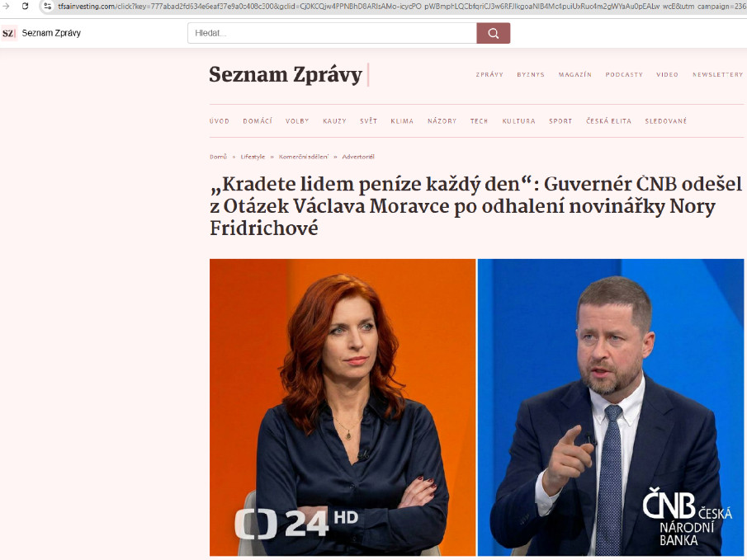This screenshot has width=747, height=560.
Task: Switch to the KLIMA category
Action: 402,121
